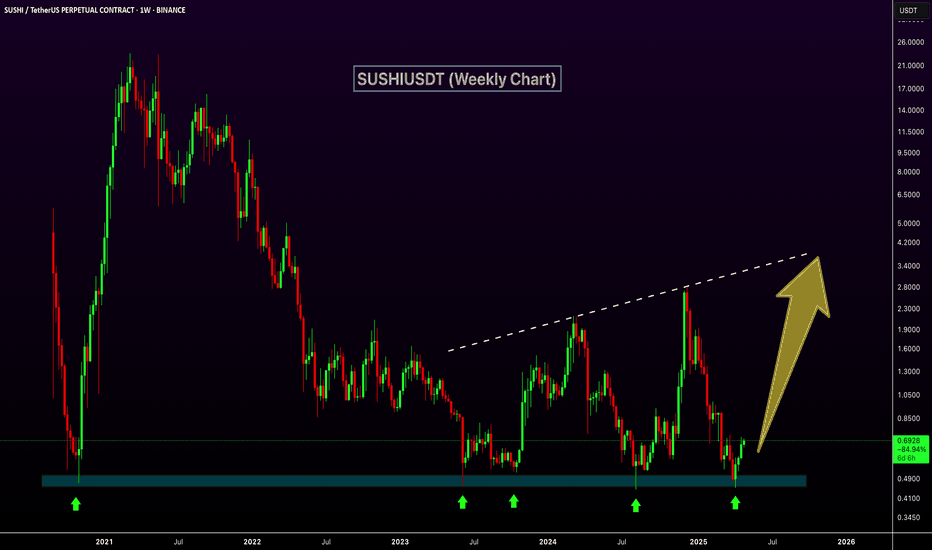
Task: Click the 26.0000 price axis label
Action: pyautogui.click(x=911, y=42)
